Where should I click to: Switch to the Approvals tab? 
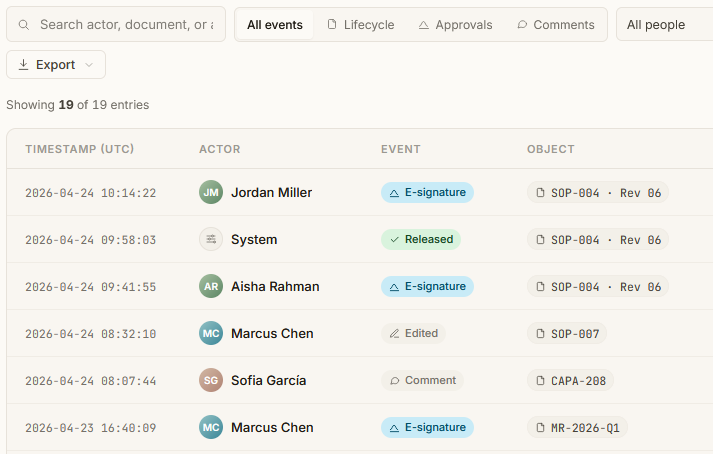[455, 25]
